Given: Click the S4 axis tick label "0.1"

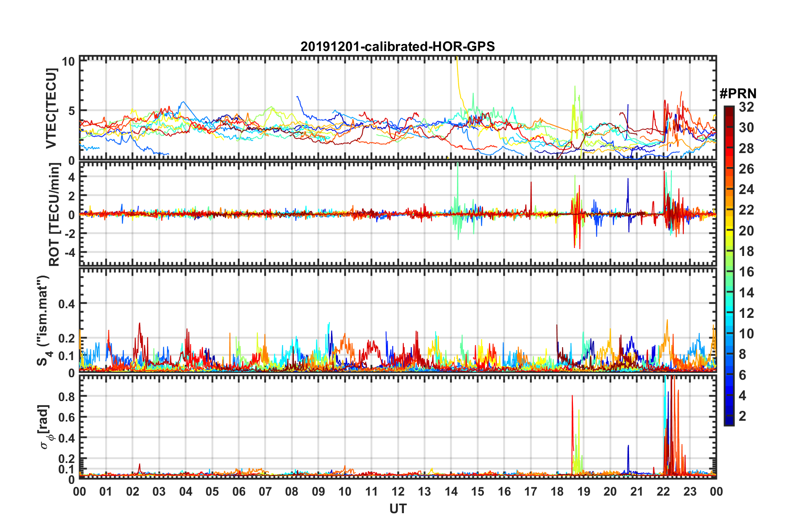Looking at the screenshot, I should (x=67, y=356).
